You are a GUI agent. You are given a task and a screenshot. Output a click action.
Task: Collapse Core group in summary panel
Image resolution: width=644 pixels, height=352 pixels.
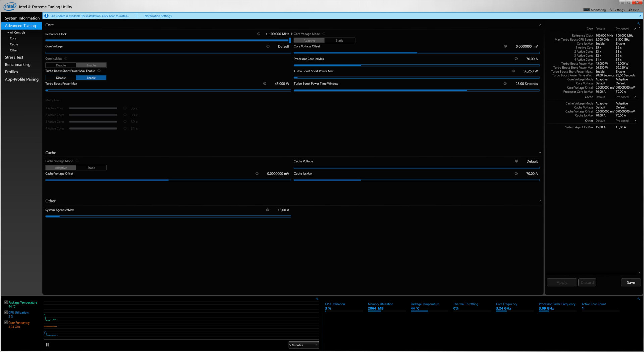pos(635,29)
